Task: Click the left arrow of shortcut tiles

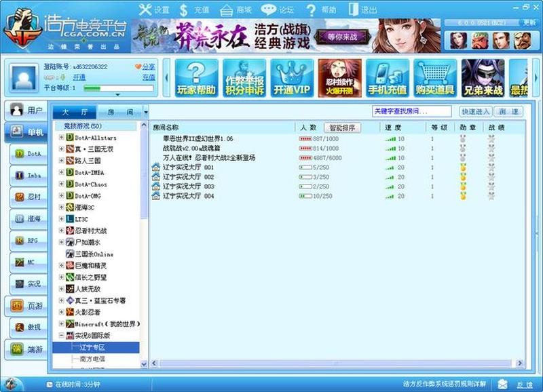Action: (x=166, y=78)
